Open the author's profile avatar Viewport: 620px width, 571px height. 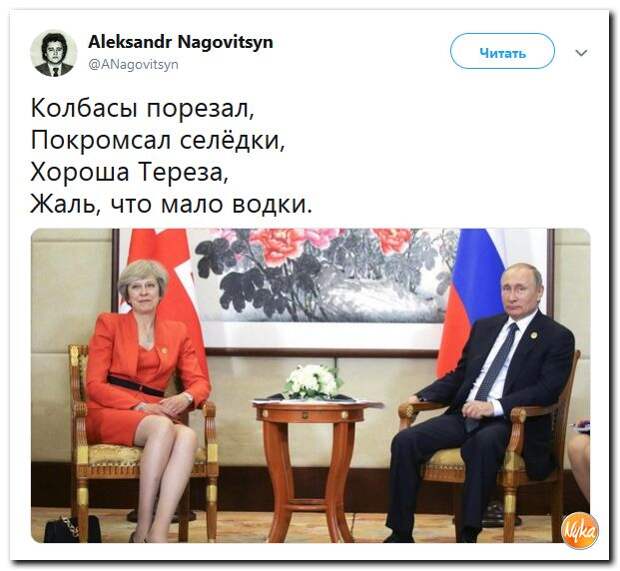(x=54, y=53)
